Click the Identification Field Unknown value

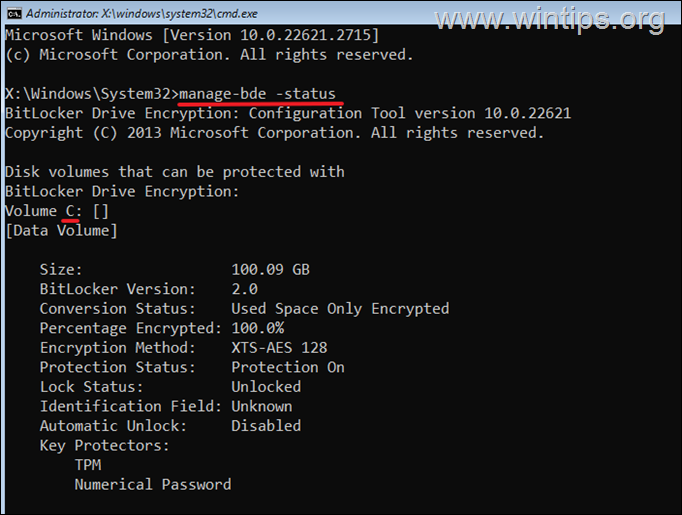click(x=261, y=406)
